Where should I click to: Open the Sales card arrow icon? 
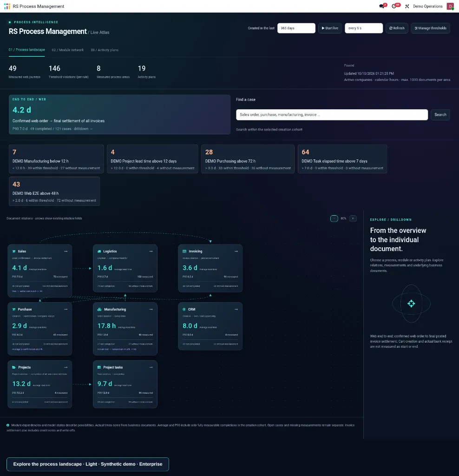[x=66, y=251]
